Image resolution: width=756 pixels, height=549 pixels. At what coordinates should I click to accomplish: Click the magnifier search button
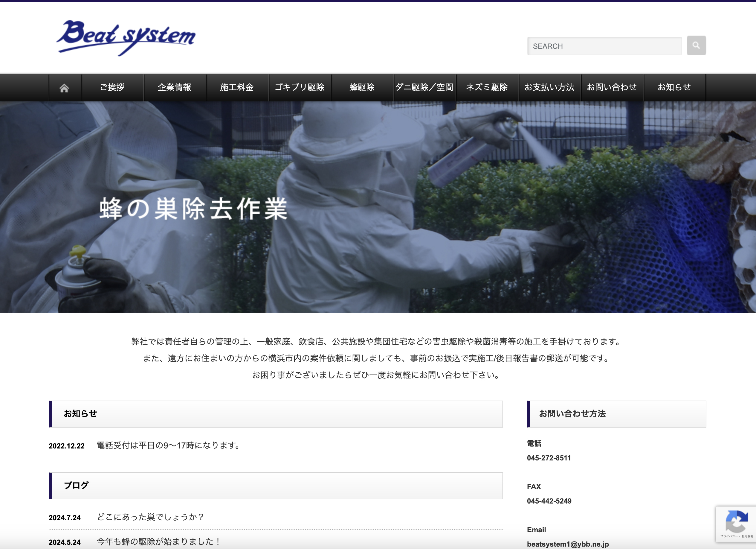click(x=696, y=45)
